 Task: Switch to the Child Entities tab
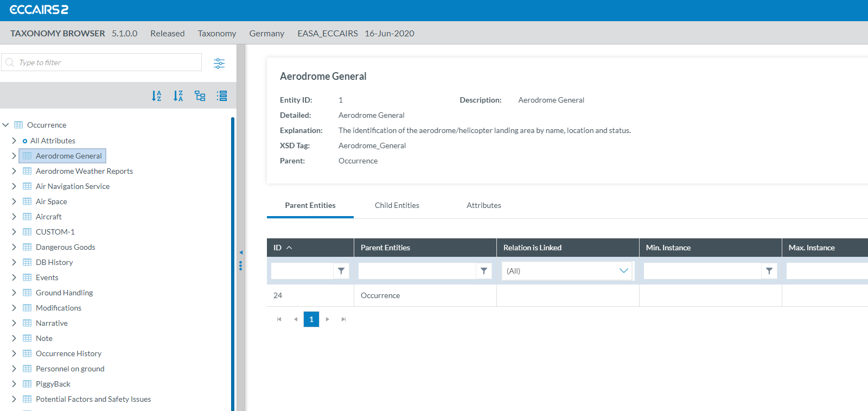point(397,205)
